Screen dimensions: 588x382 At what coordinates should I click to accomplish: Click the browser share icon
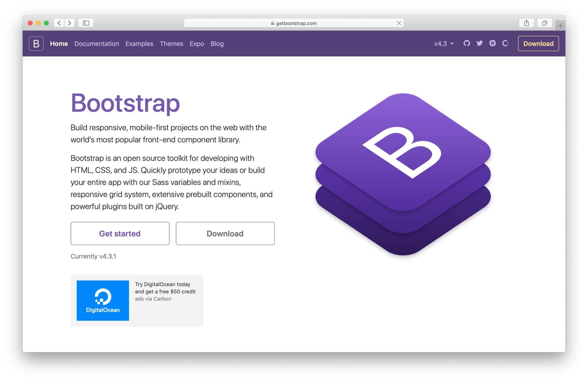coord(526,23)
